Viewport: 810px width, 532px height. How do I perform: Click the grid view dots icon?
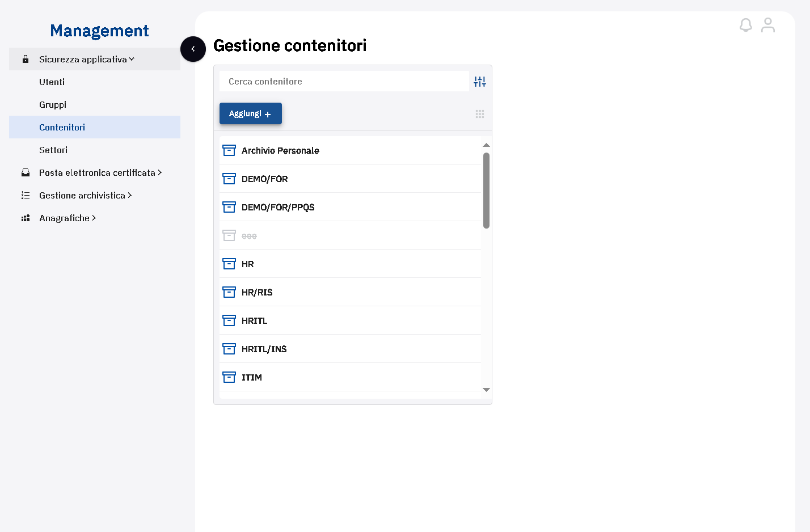[480, 114]
